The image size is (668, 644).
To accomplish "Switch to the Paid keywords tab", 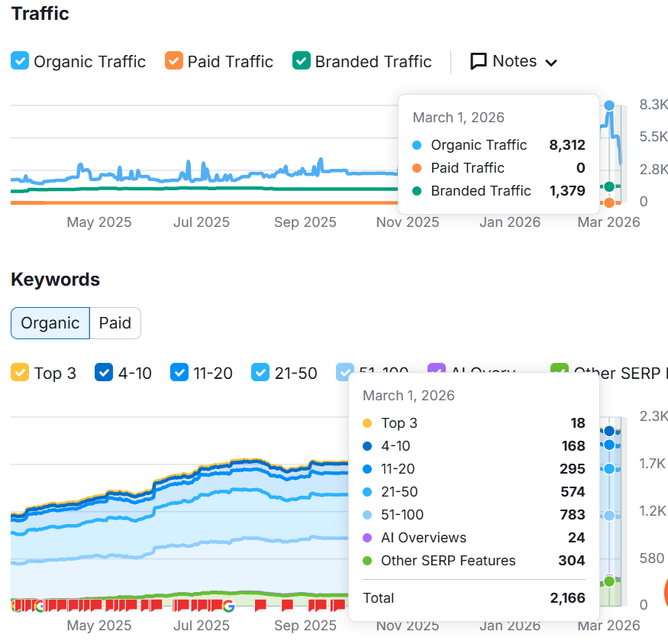I will [x=115, y=323].
